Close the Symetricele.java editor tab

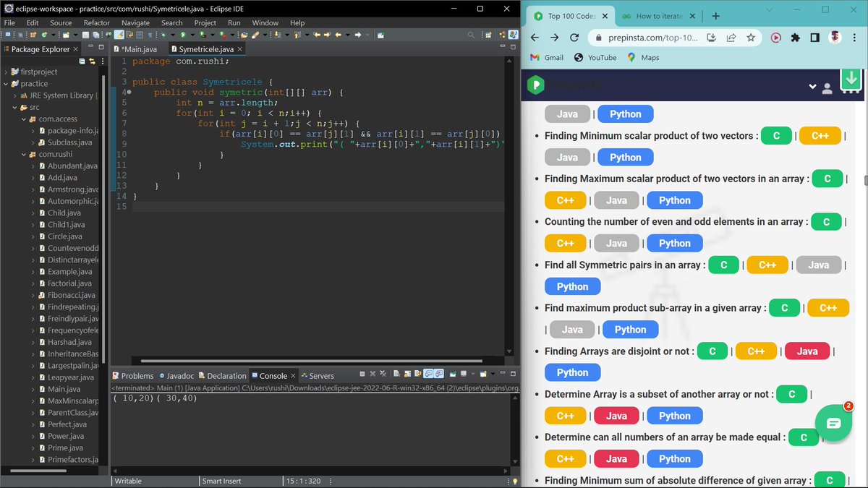pos(239,49)
